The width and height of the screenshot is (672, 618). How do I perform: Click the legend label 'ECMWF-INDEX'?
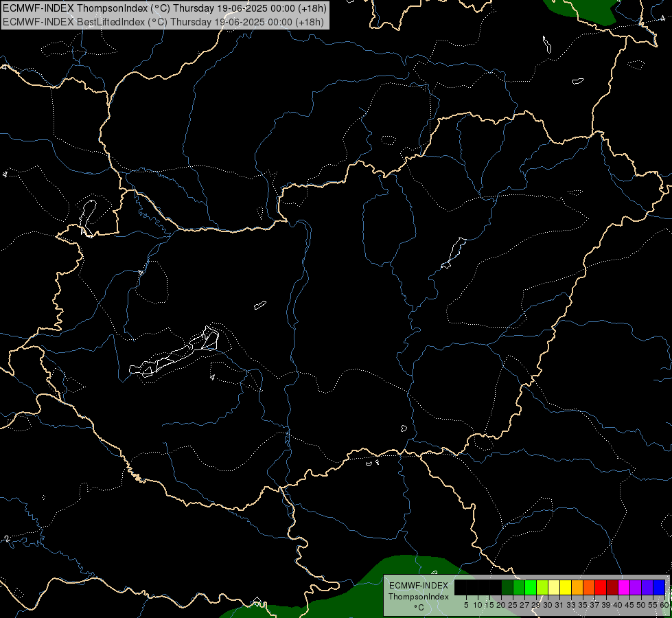pyautogui.click(x=418, y=586)
